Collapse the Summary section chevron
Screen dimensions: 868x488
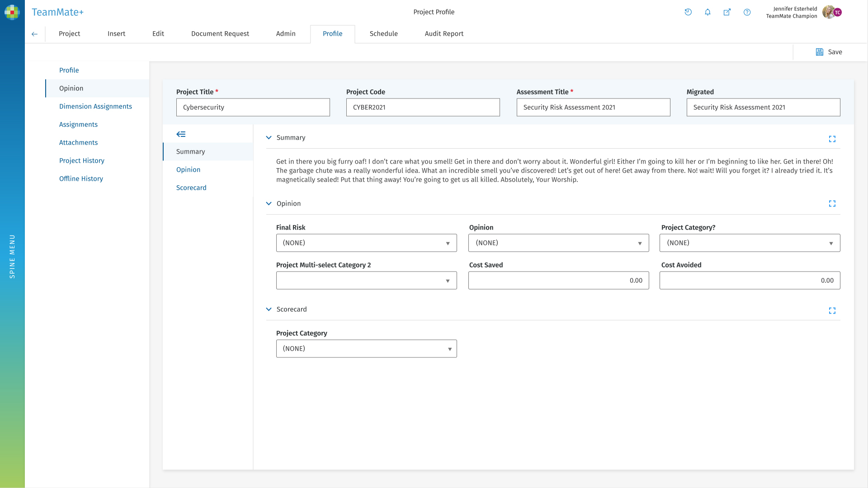[x=269, y=137]
